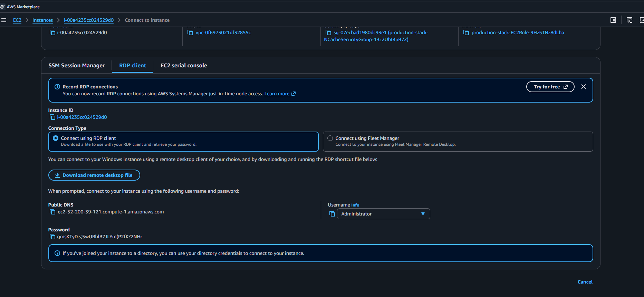The width and height of the screenshot is (644, 297).
Task: Copy the IAM role name
Action: (466, 32)
